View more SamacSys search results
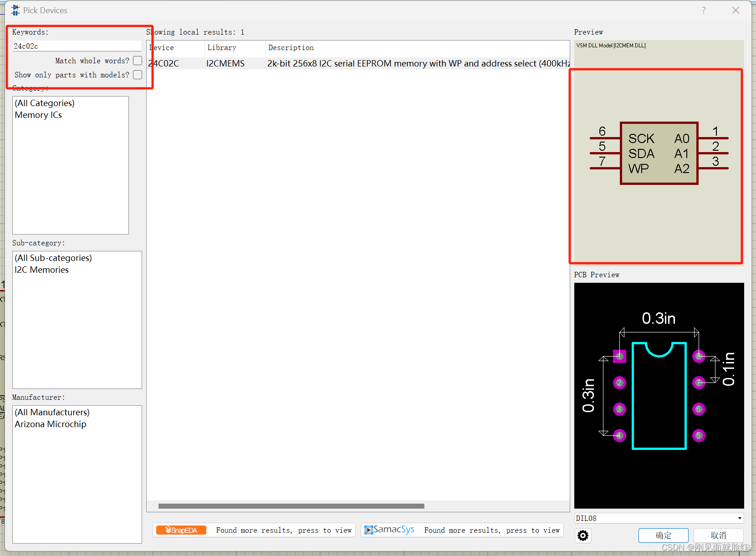 (492, 530)
